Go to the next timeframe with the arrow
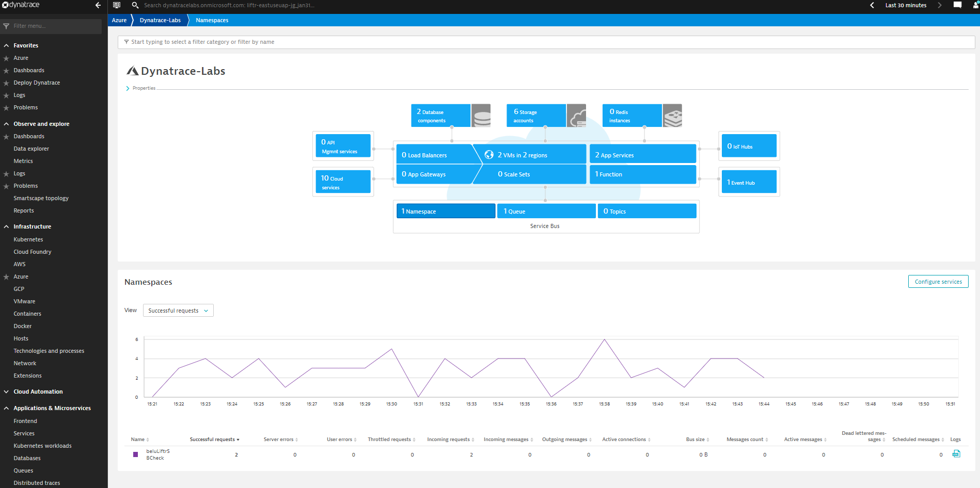The width and height of the screenshot is (980, 488). [940, 5]
